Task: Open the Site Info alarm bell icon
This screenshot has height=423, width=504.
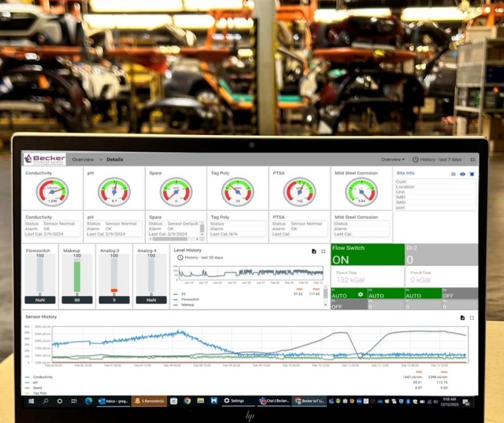Action: pos(471,174)
